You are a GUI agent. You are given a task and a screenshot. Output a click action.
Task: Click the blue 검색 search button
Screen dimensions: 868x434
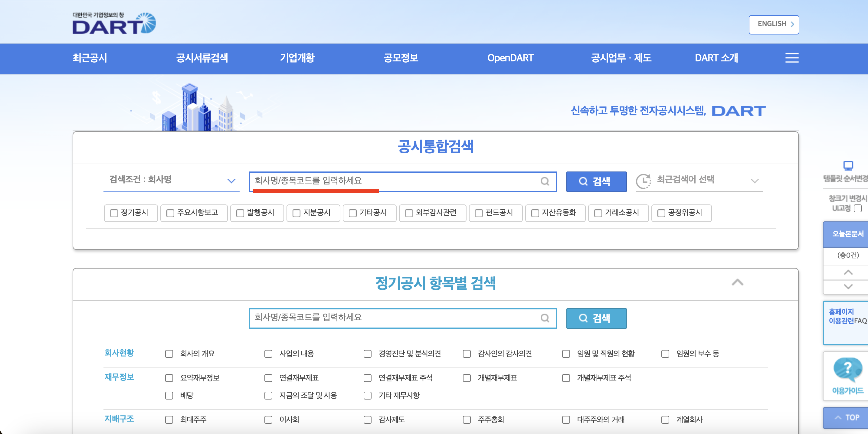point(596,181)
